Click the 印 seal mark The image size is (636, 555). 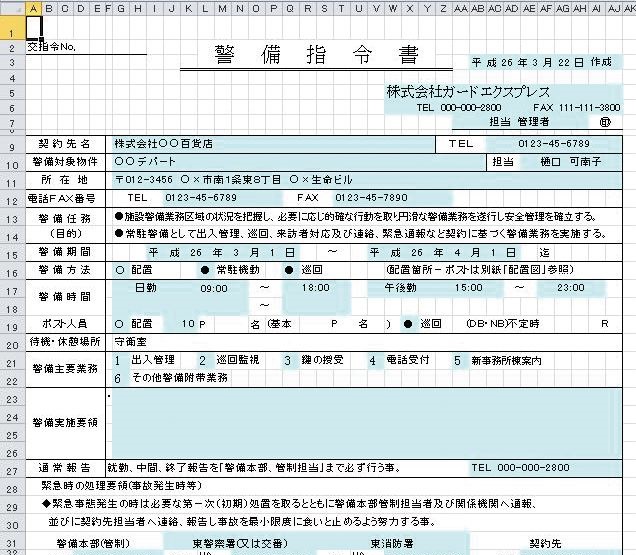pos(605,122)
